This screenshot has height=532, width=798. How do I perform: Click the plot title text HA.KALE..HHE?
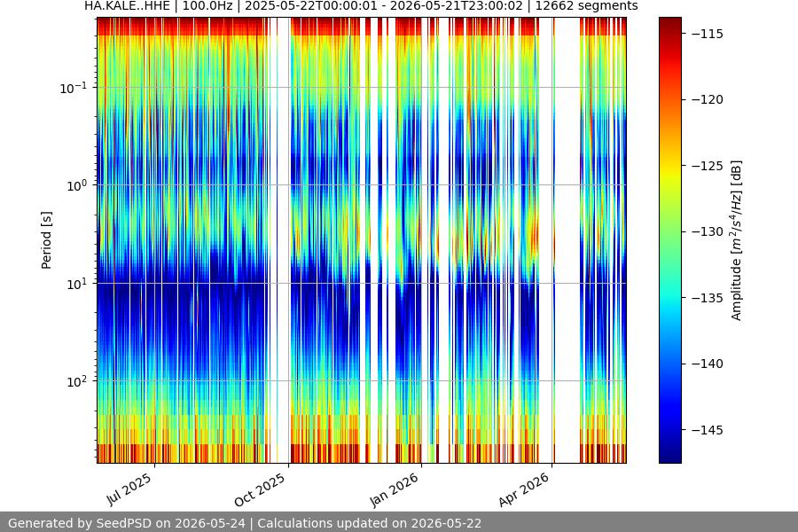click(x=127, y=6)
